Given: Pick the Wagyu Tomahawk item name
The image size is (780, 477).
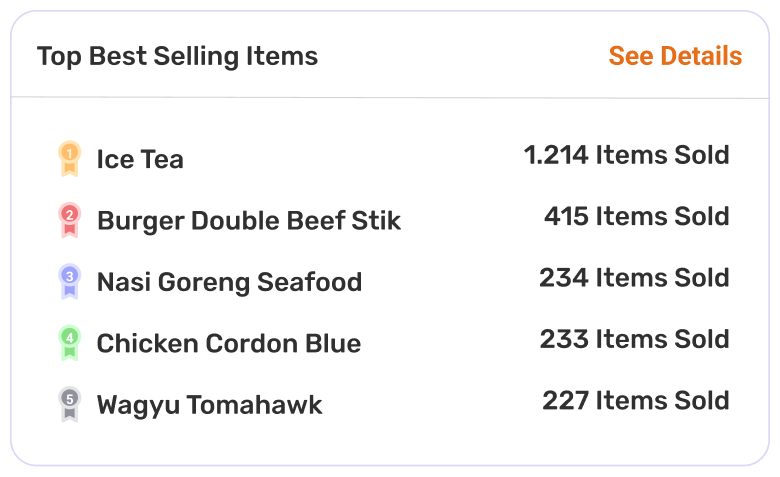Looking at the screenshot, I should tap(209, 405).
